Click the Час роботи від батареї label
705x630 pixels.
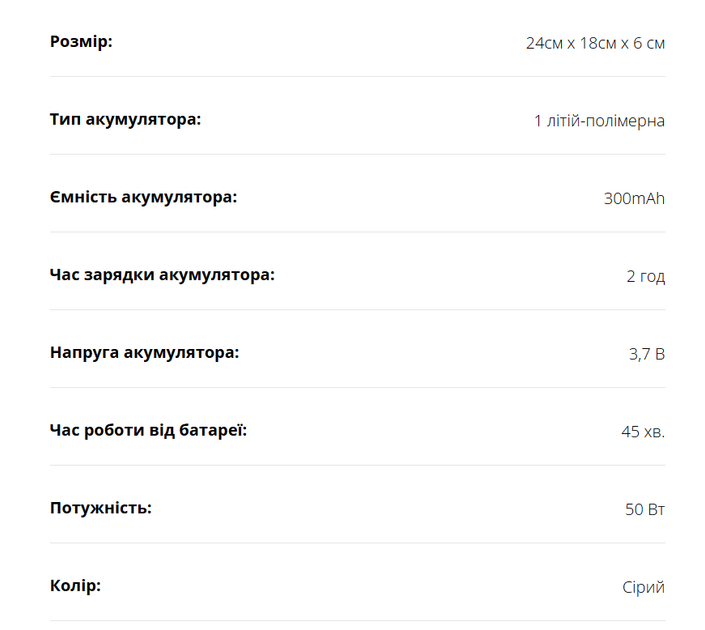(x=148, y=431)
